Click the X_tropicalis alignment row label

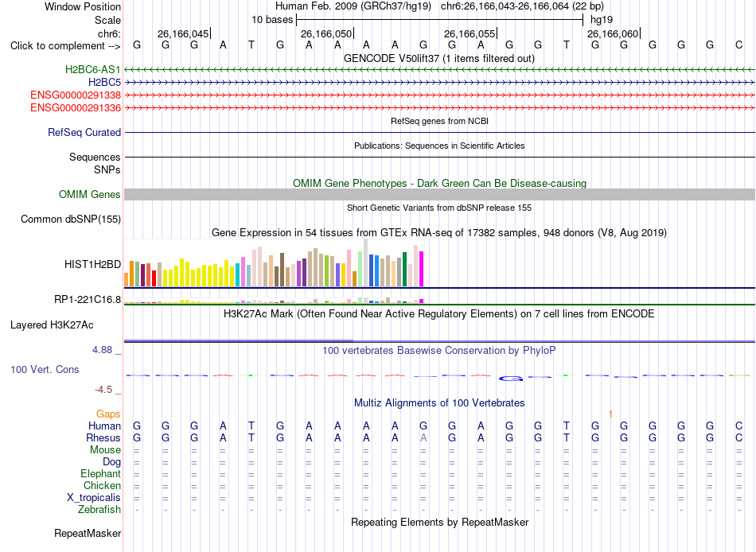(x=94, y=498)
